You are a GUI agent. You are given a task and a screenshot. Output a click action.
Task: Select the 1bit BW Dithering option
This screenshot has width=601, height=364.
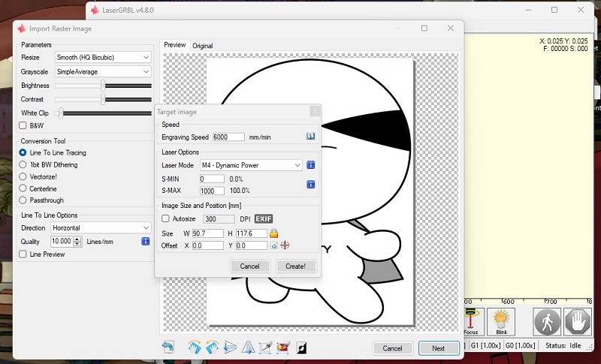pos(23,164)
